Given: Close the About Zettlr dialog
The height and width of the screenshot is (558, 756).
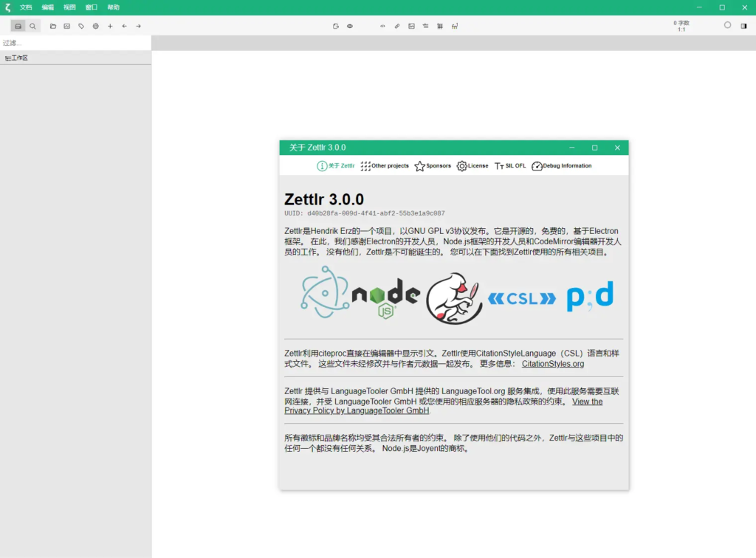Looking at the screenshot, I should pyautogui.click(x=617, y=148).
